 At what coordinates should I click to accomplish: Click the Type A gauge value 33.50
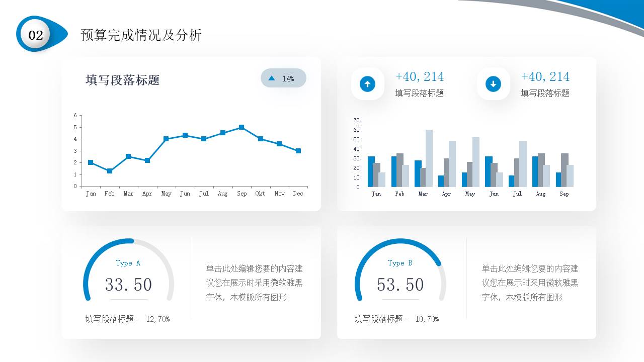click(128, 285)
